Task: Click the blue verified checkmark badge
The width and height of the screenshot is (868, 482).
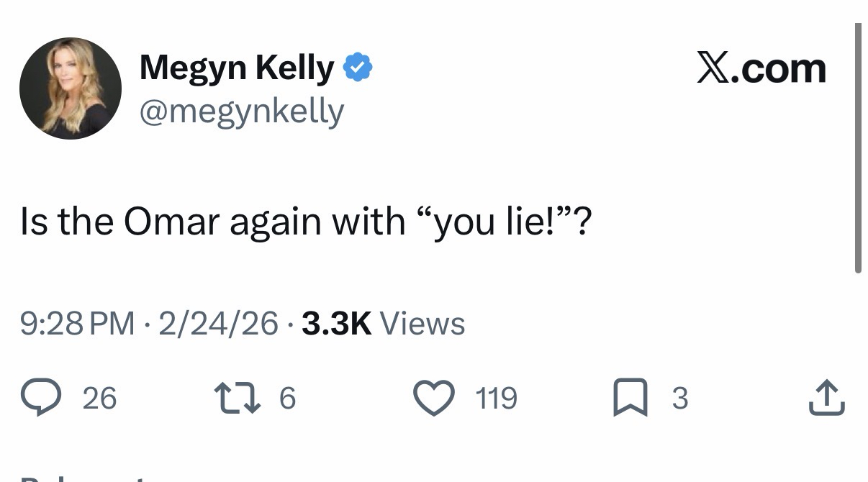Action: tap(357, 68)
